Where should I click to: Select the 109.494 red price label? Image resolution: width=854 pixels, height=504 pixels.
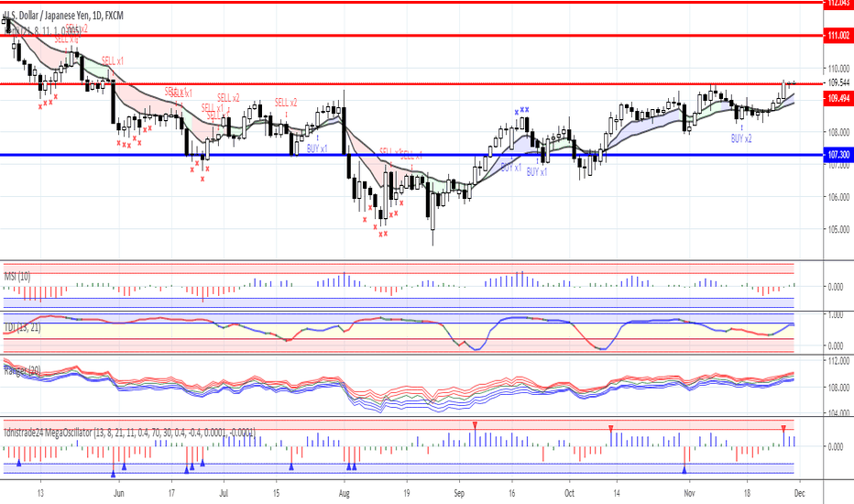point(838,97)
